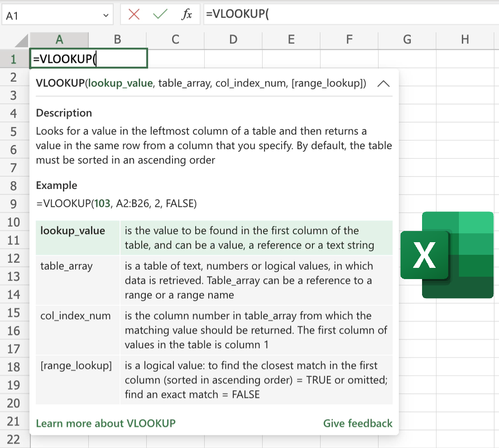Select the table_array argument row
This screenshot has width=499, height=448.
pyautogui.click(x=214, y=280)
